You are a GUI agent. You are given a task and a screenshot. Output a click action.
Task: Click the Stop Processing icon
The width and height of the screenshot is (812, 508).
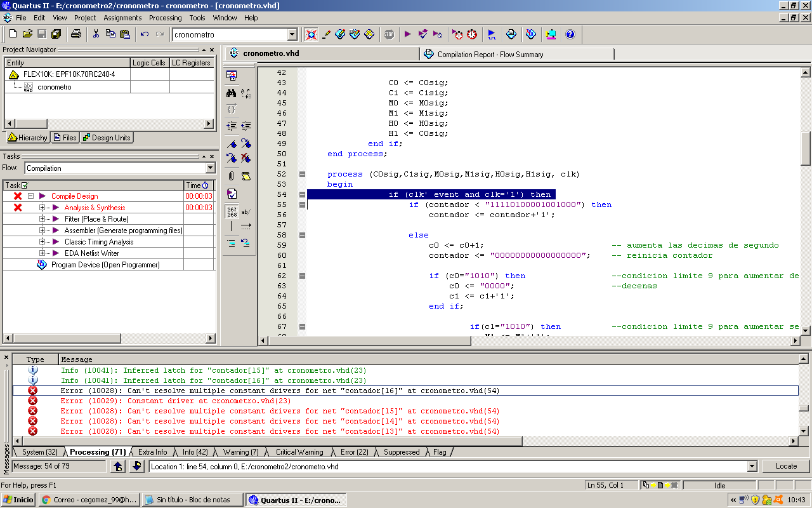coord(388,34)
